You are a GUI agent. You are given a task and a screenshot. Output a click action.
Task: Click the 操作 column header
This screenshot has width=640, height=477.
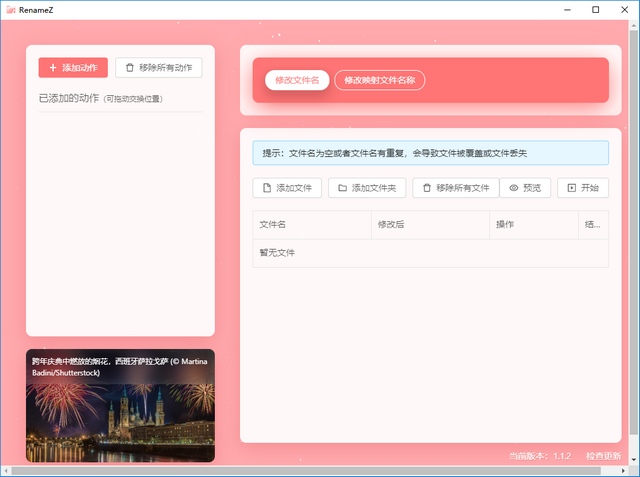[x=534, y=224]
